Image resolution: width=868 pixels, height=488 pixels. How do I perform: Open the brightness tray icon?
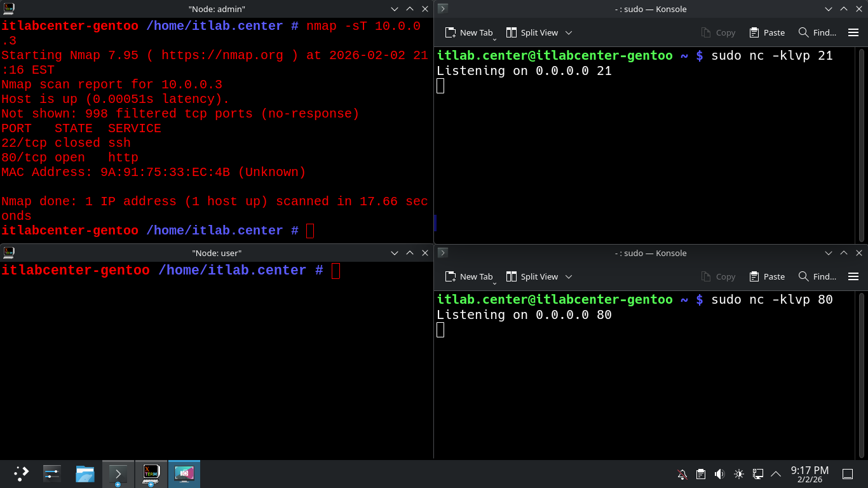click(738, 474)
